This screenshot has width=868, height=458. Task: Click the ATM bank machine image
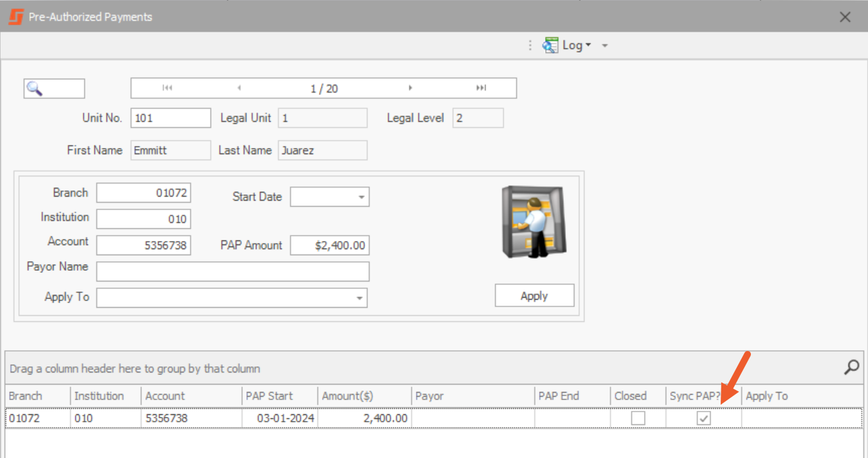coord(534,222)
